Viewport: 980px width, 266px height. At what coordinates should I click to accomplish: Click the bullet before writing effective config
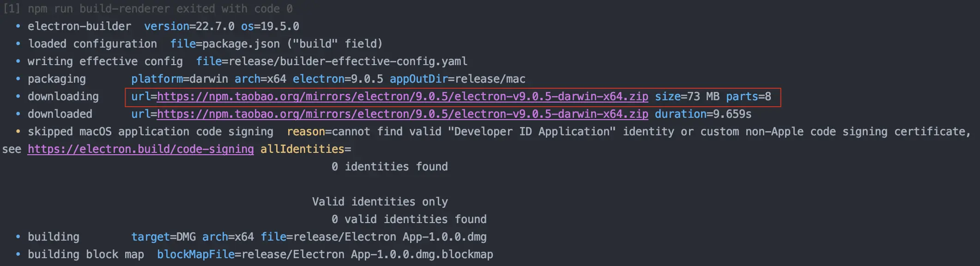pyautogui.click(x=18, y=61)
